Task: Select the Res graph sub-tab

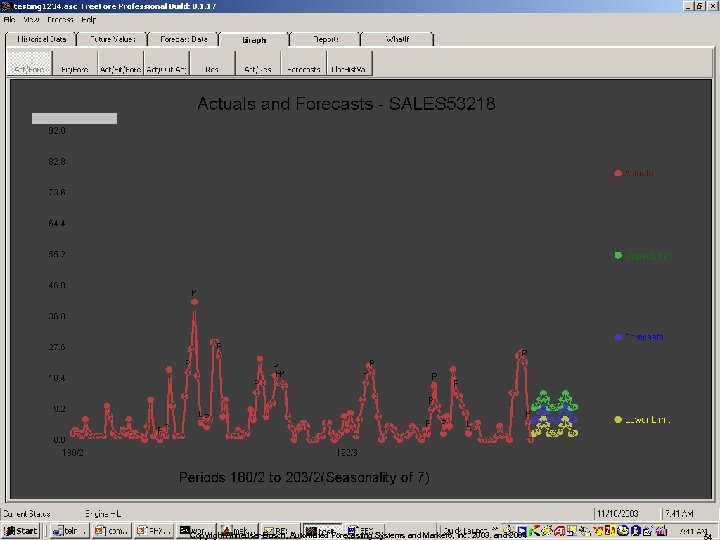Action: coord(212,63)
